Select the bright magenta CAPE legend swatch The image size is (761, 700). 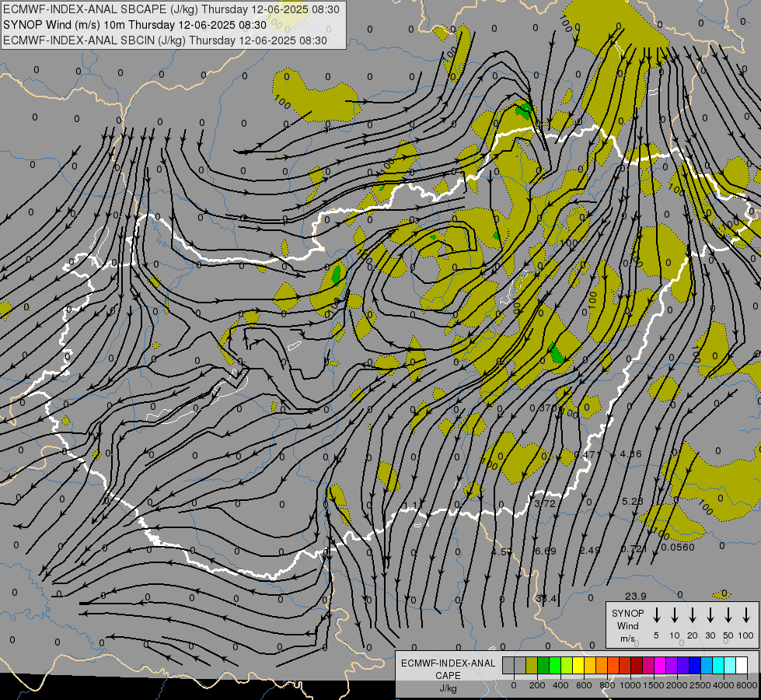(x=660, y=665)
